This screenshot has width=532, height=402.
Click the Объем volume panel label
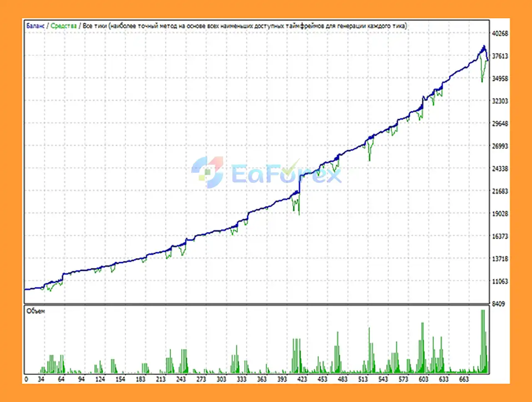35,311
